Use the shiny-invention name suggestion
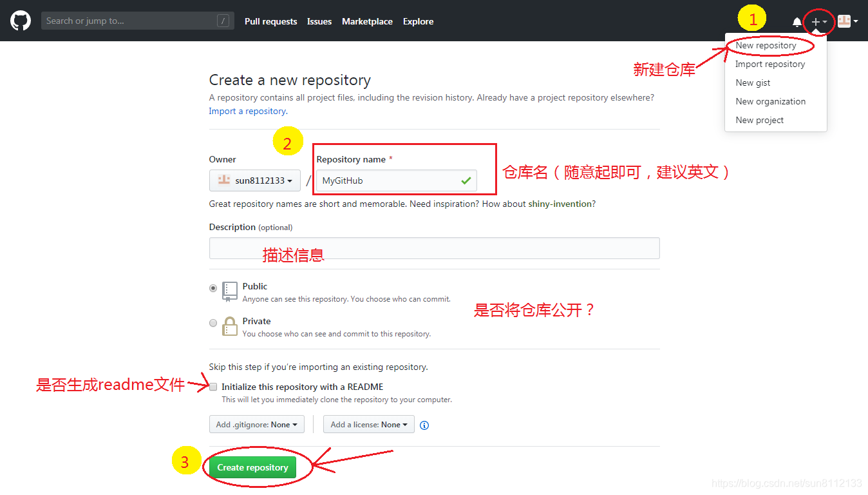The height and width of the screenshot is (495, 868). click(560, 204)
